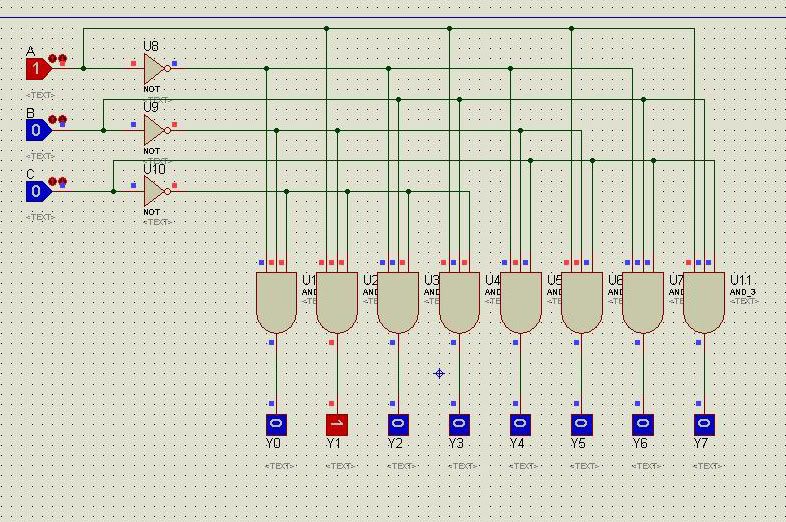Select the Y1 probe name label
The width and height of the screenshot is (786, 522).
coord(334,443)
